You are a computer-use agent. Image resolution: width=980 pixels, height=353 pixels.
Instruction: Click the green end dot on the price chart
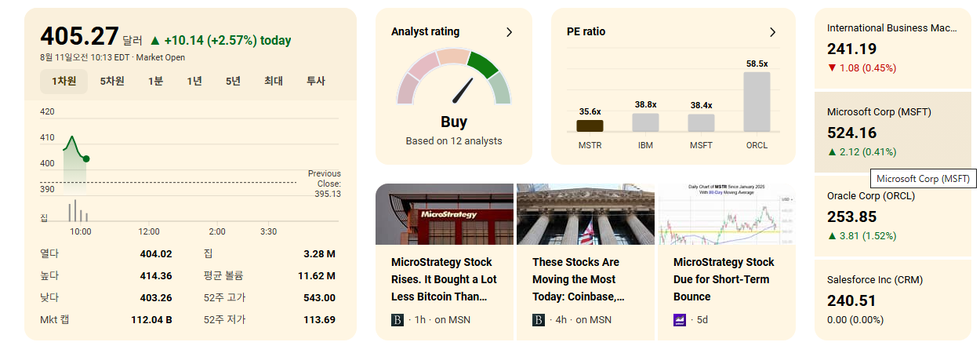[x=85, y=158]
